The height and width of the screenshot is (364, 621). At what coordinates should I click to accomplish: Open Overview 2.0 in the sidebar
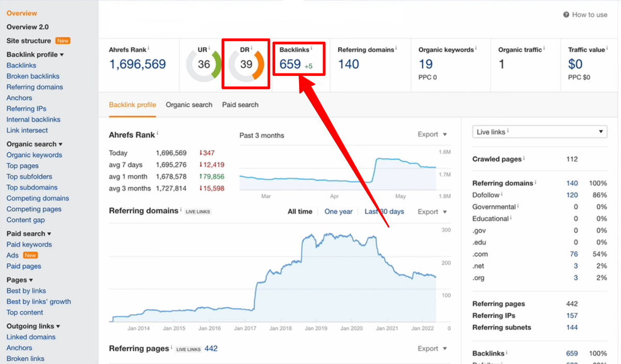tap(27, 27)
